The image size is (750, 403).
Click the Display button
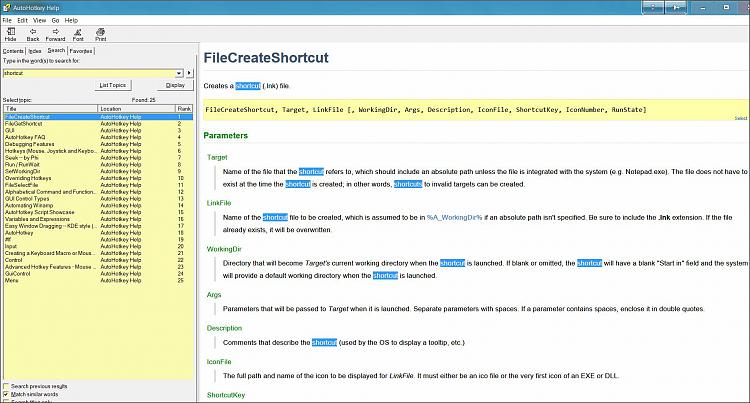click(175, 85)
